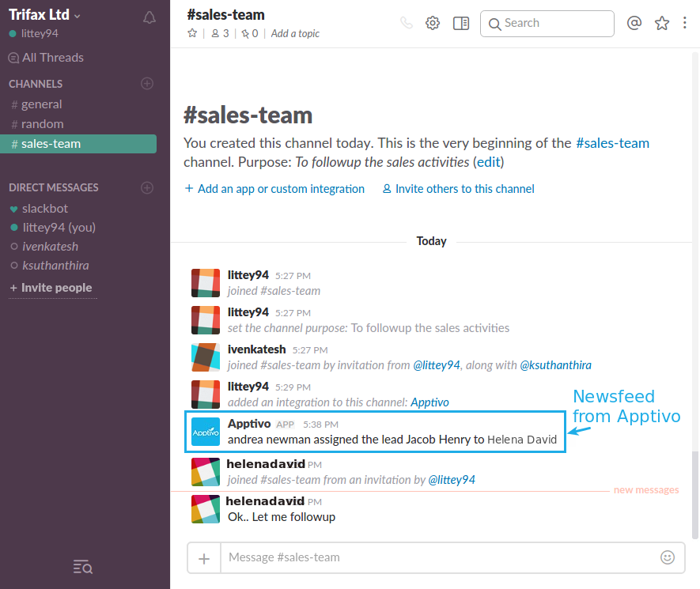Click helenadavid avatar on followup message
The image size is (700, 589).
click(x=206, y=509)
